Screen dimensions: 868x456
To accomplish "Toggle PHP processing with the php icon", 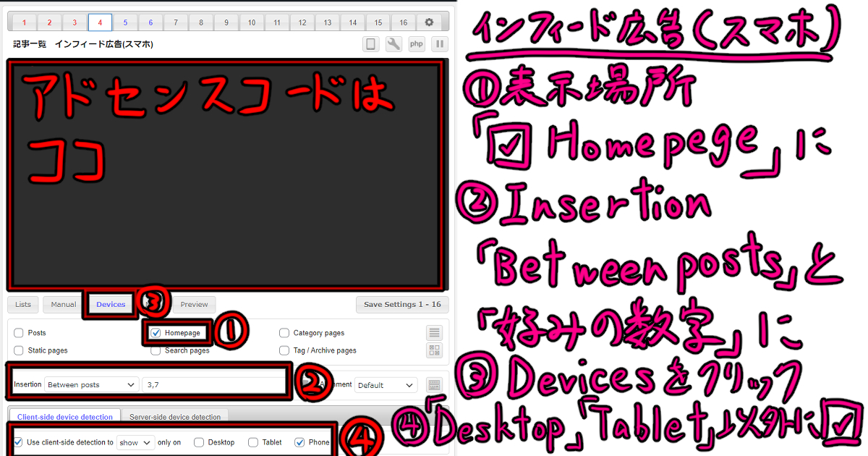I will click(x=416, y=44).
